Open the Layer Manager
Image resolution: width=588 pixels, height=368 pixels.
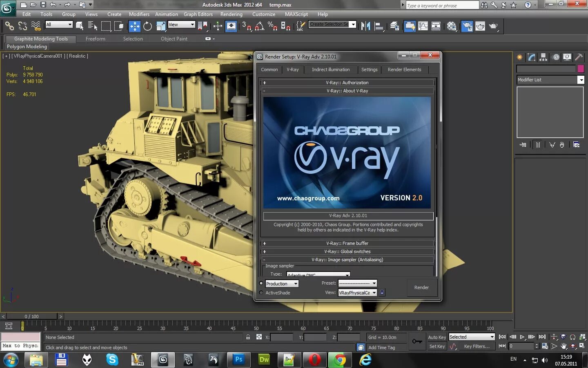click(x=394, y=26)
